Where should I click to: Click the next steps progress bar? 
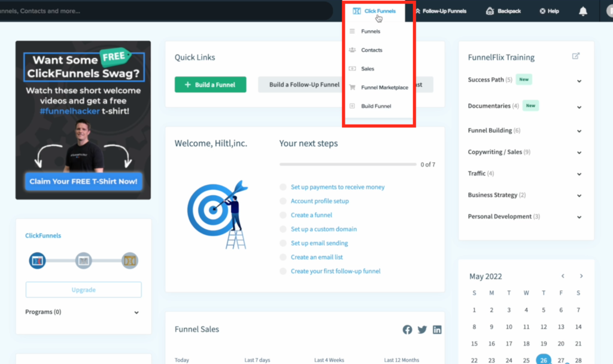[x=348, y=165]
